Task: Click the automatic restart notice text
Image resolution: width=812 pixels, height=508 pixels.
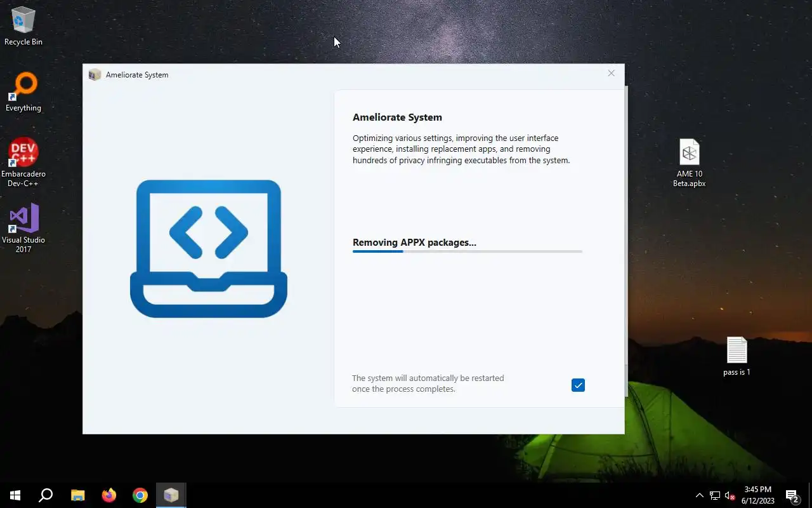Action: pos(428,384)
